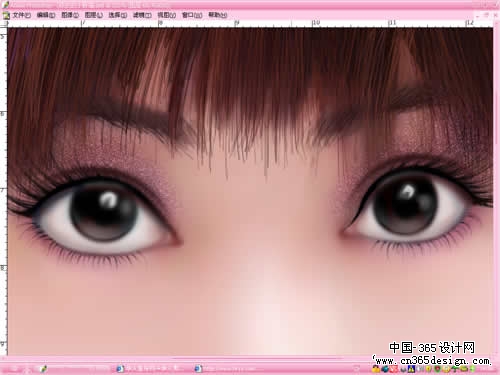The image size is (500, 375).
Task: Open the 滤镜 (Filter) menu
Action: click(x=142, y=15)
